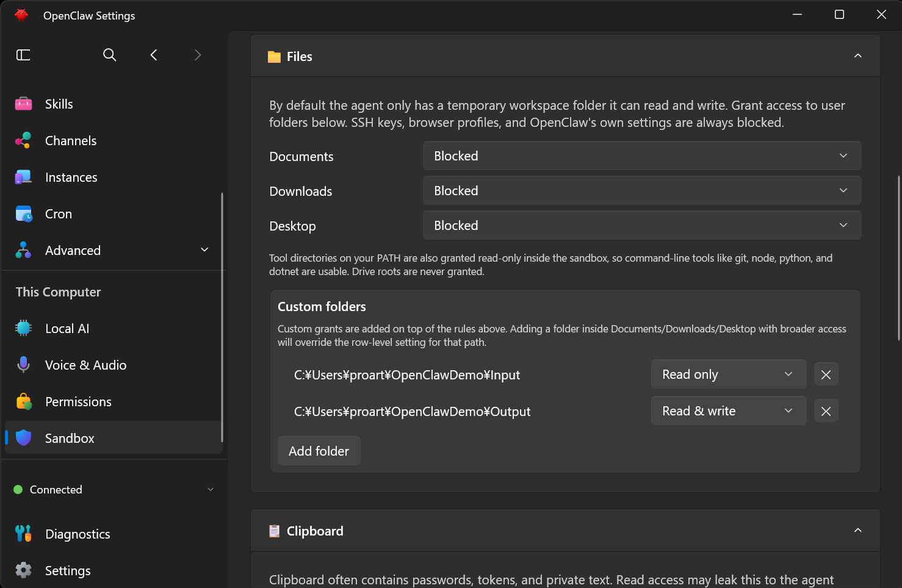Image resolution: width=902 pixels, height=588 pixels.
Task: Change the Read only permission dropdown
Action: [x=729, y=375]
